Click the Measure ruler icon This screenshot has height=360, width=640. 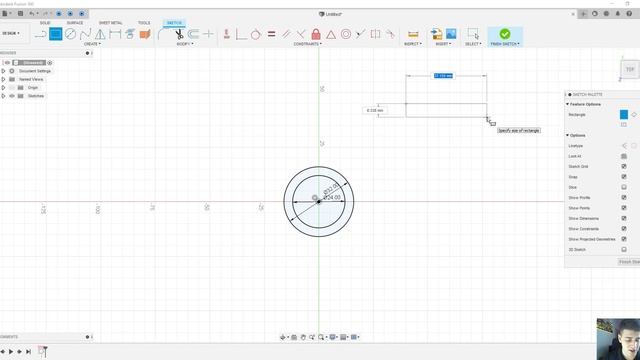point(413,34)
